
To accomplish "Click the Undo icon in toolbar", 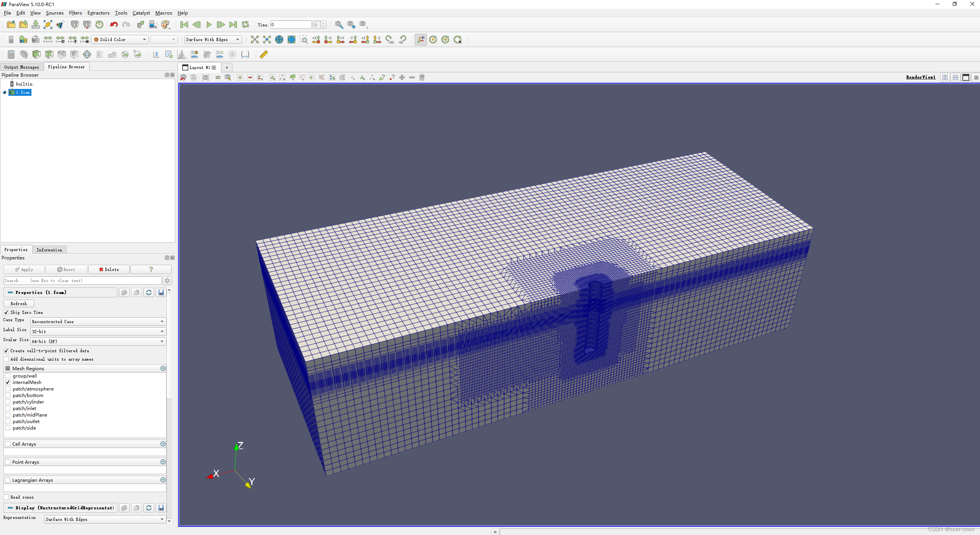I will pos(114,25).
